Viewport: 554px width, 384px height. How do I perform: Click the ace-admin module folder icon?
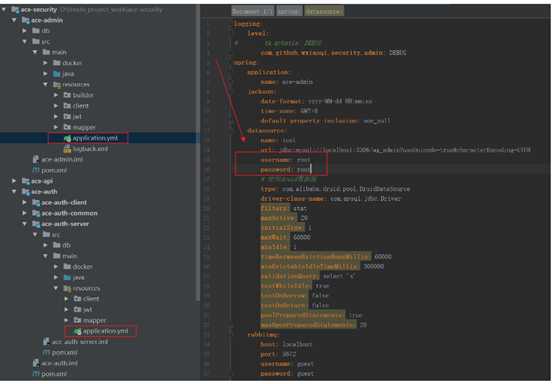pyautogui.click(x=25, y=20)
